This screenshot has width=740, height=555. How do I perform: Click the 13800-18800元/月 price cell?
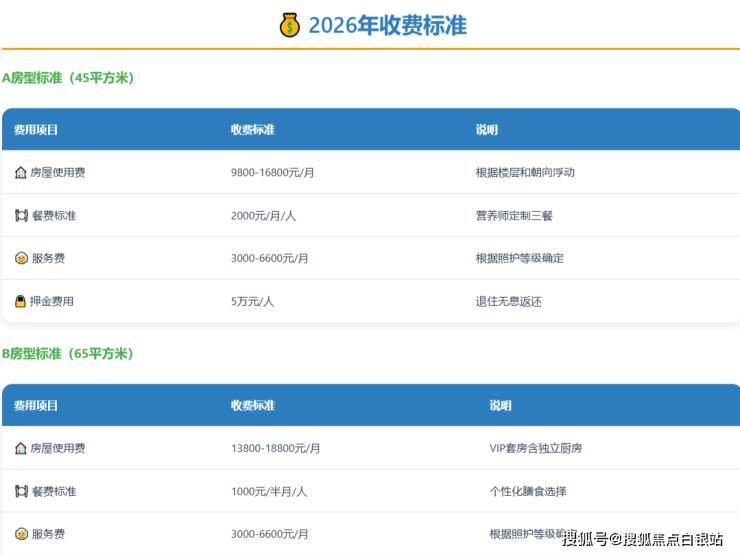[276, 448]
